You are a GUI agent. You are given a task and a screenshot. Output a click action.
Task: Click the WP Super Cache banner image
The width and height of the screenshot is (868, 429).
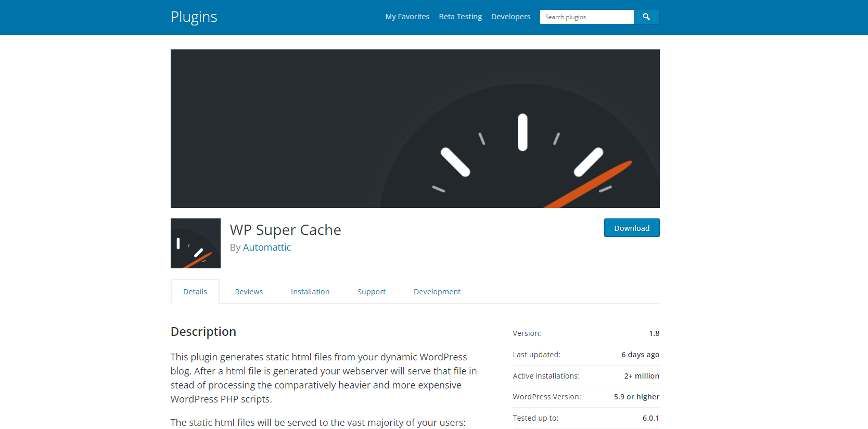(415, 128)
